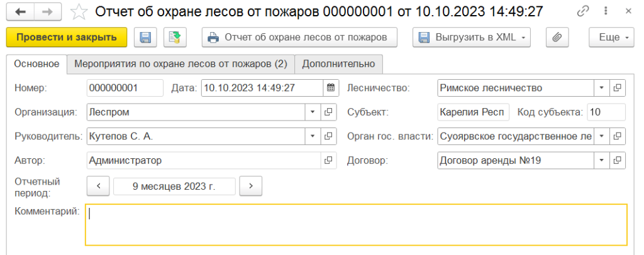Expand the Орган гос. власти dropdown
The width and height of the screenshot is (644, 255).
click(x=602, y=136)
